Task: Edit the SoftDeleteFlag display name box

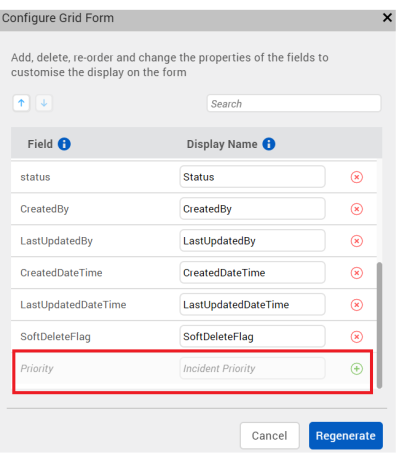Action: point(252,336)
